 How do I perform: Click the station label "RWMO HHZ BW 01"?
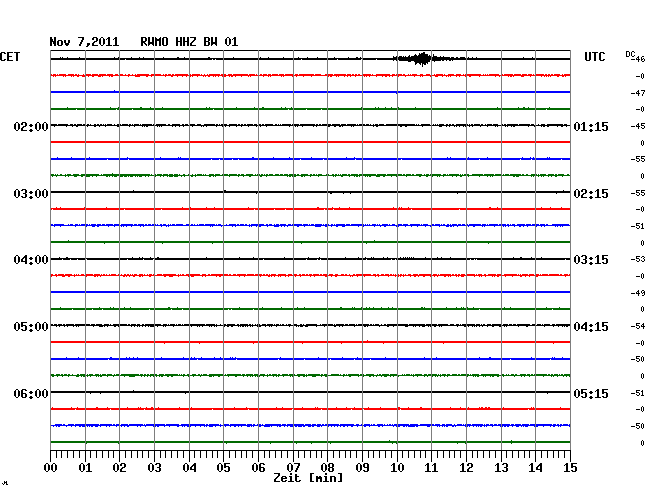point(189,42)
